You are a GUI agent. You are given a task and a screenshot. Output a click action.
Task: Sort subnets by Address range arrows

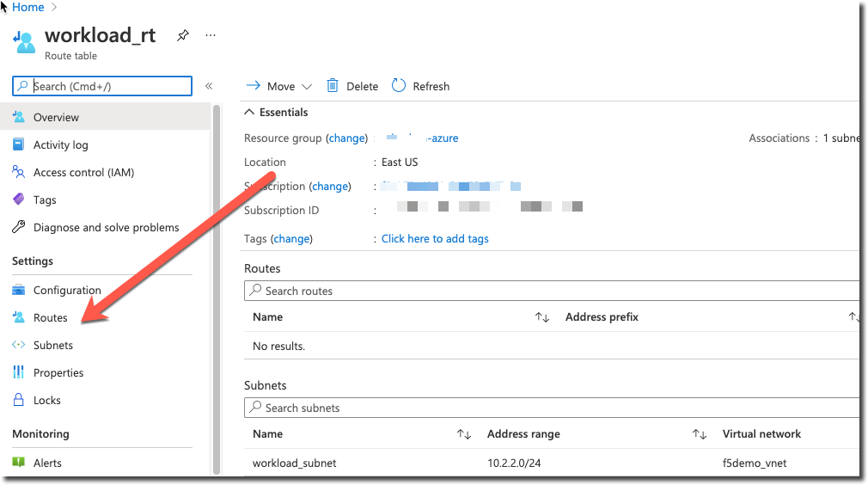pyautogui.click(x=700, y=434)
